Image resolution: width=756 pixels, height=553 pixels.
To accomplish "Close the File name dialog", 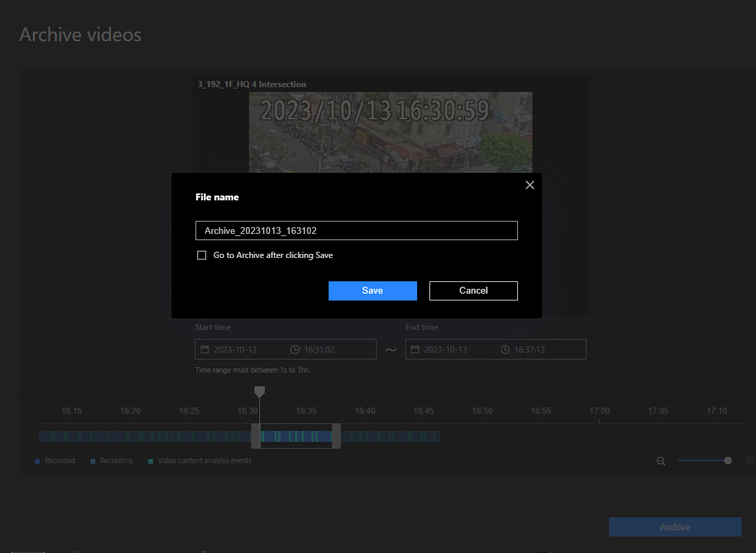I will 530,185.
